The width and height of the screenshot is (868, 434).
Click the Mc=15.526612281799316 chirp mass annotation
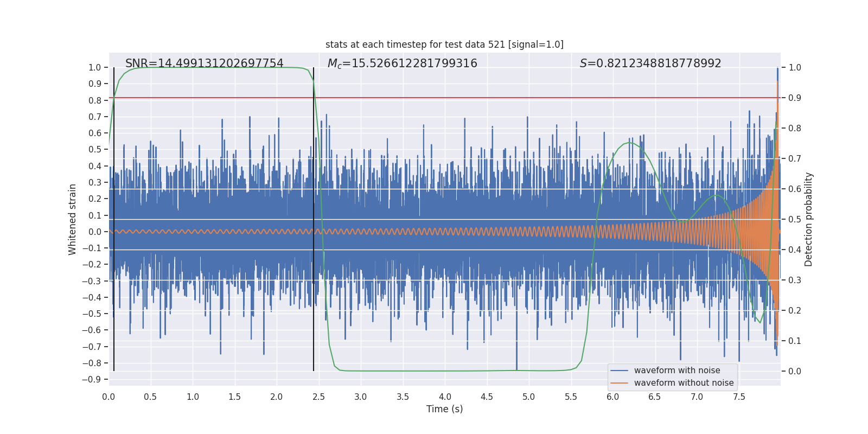click(x=402, y=63)
